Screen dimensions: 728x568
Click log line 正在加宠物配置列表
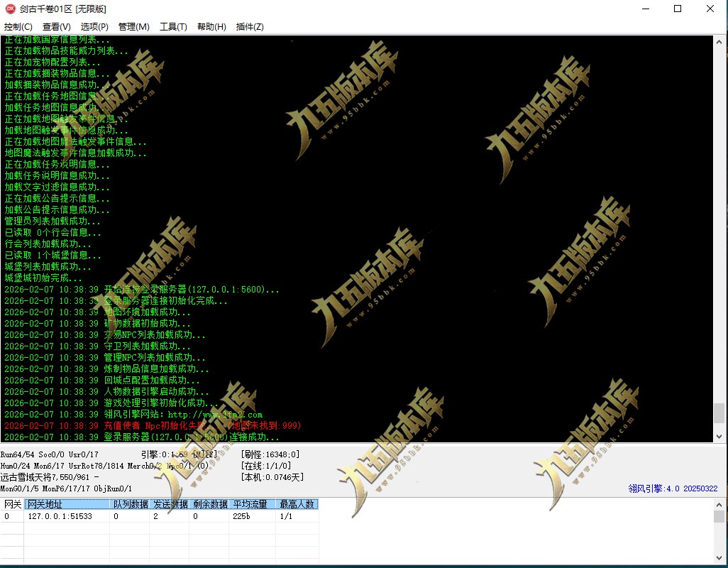click(x=53, y=62)
